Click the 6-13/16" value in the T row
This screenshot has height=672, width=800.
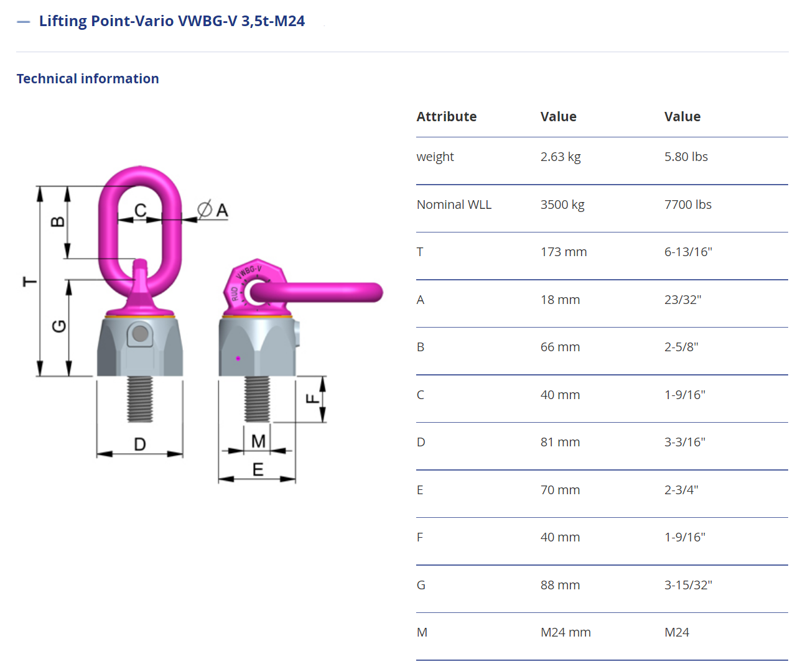[688, 252]
